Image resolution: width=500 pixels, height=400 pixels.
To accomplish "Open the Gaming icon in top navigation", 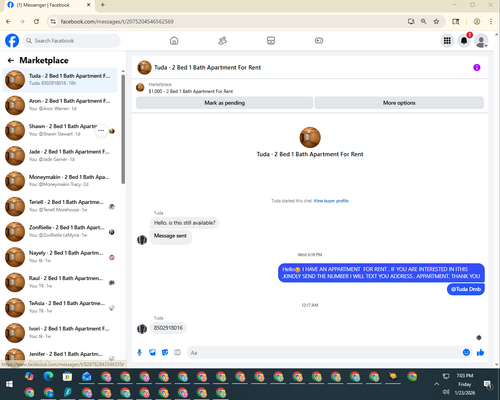I will click(x=319, y=41).
